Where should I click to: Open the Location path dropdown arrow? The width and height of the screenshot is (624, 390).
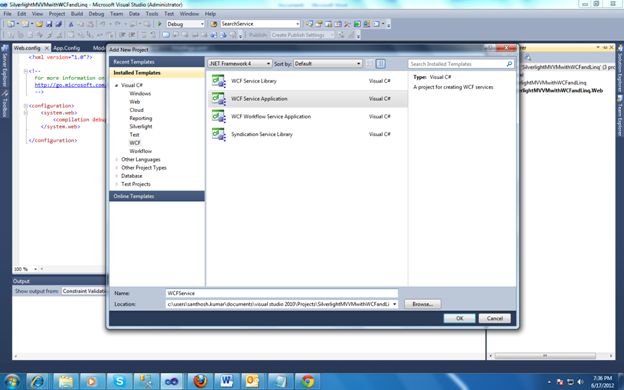tap(394, 304)
